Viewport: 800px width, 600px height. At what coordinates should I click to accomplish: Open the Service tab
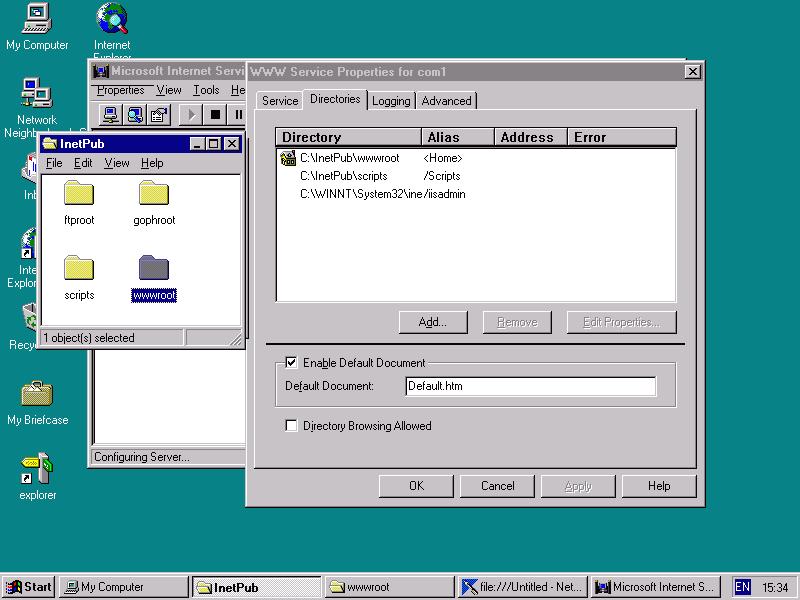click(280, 101)
